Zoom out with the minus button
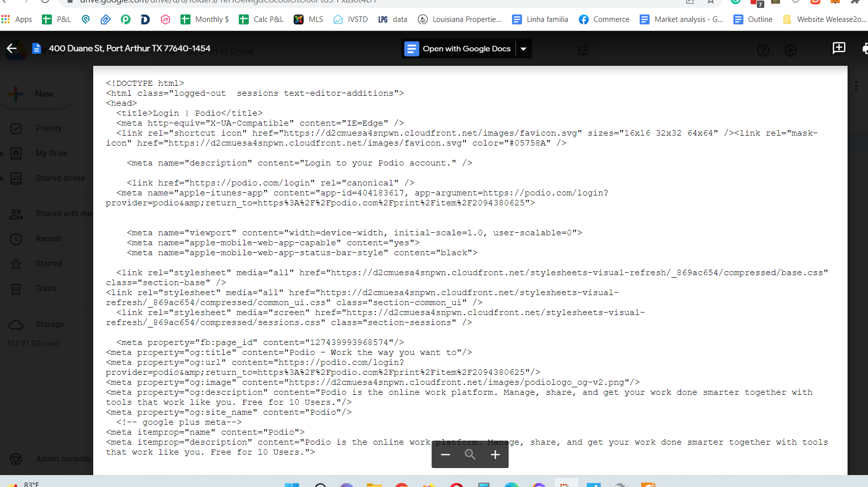Image resolution: width=868 pixels, height=487 pixels. coord(445,455)
